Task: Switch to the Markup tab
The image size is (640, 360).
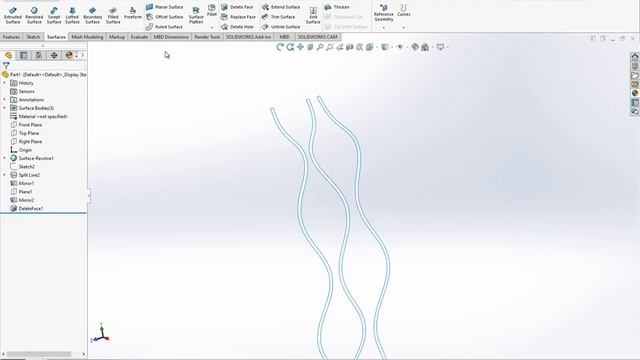Action: pyautogui.click(x=117, y=37)
